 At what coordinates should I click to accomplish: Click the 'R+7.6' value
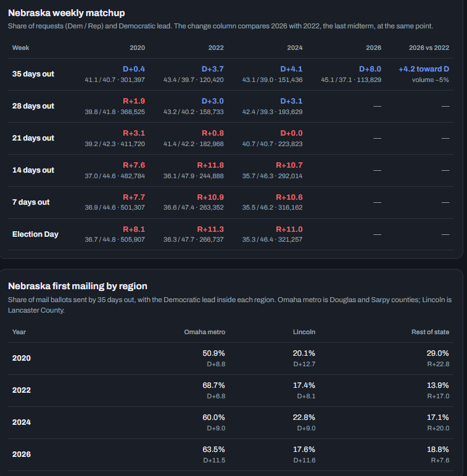click(134, 165)
